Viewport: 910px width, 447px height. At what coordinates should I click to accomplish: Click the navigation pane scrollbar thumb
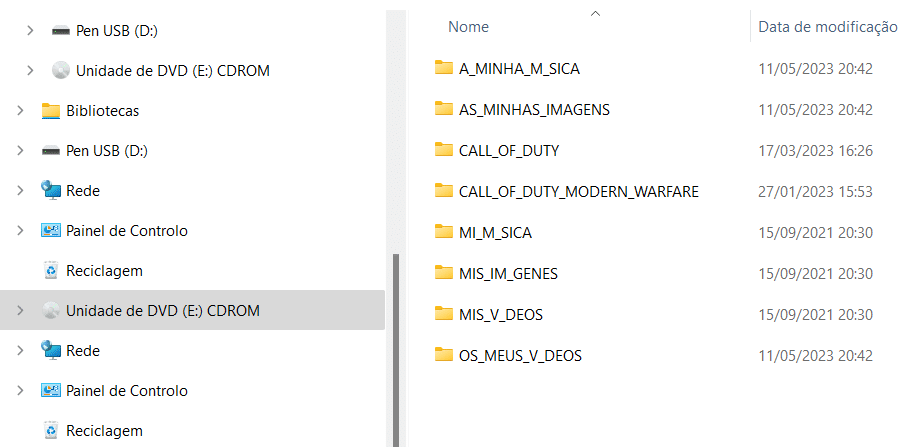(396, 349)
